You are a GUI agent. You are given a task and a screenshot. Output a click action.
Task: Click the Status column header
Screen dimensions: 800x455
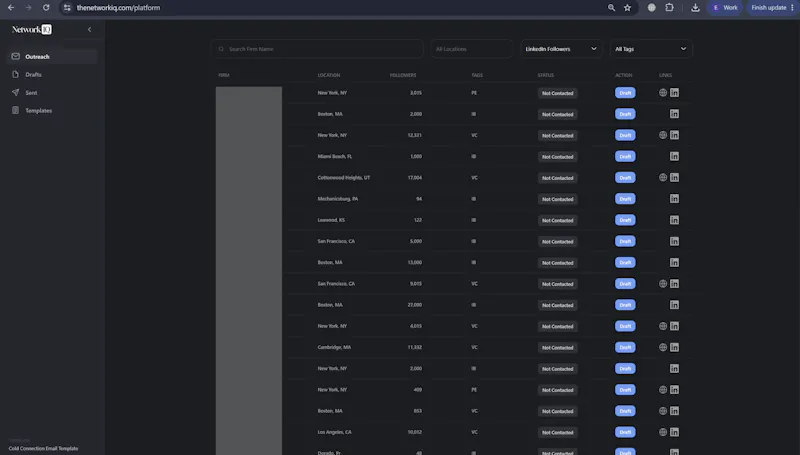pyautogui.click(x=545, y=75)
